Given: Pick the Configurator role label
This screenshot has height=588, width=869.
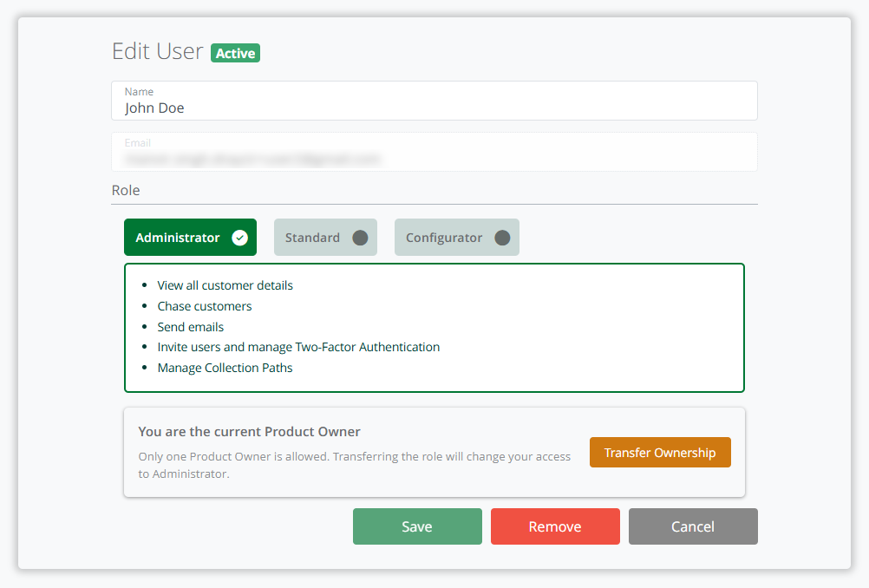Looking at the screenshot, I should click(444, 238).
